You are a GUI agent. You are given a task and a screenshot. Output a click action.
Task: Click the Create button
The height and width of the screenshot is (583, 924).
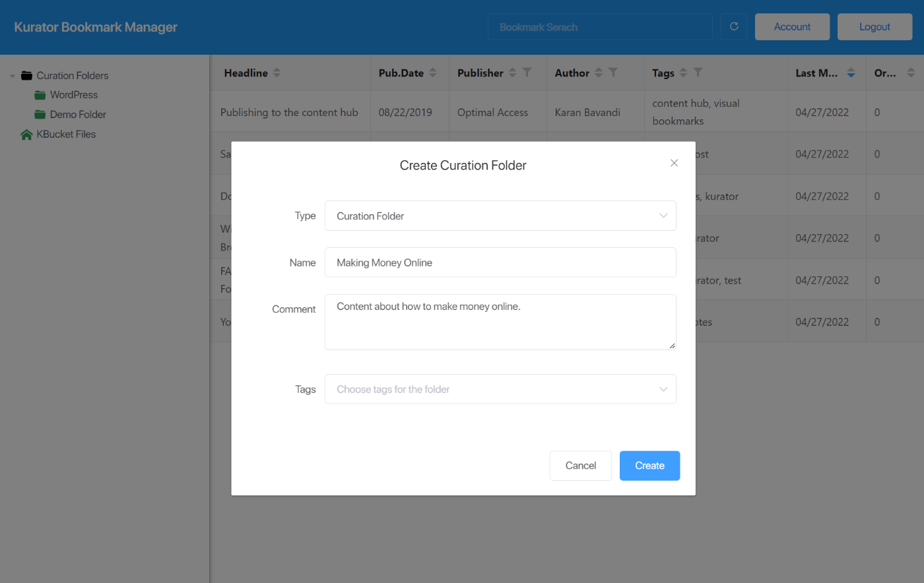649,466
